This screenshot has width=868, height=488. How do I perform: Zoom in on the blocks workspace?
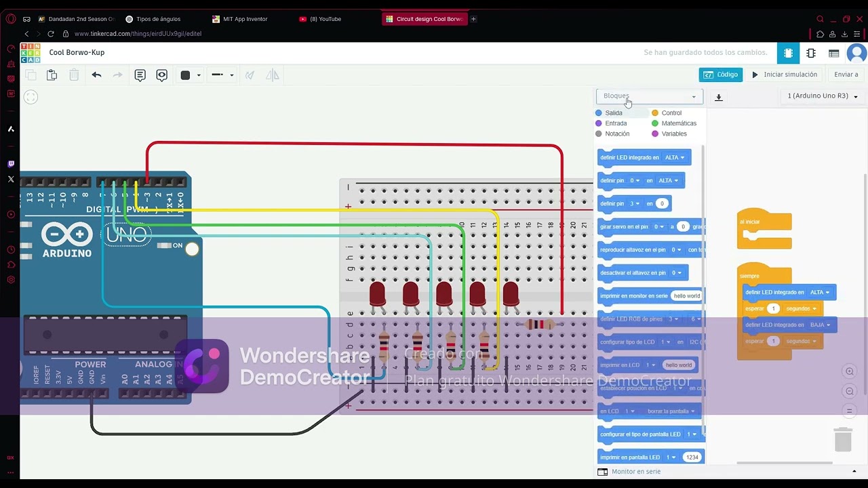coord(849,371)
